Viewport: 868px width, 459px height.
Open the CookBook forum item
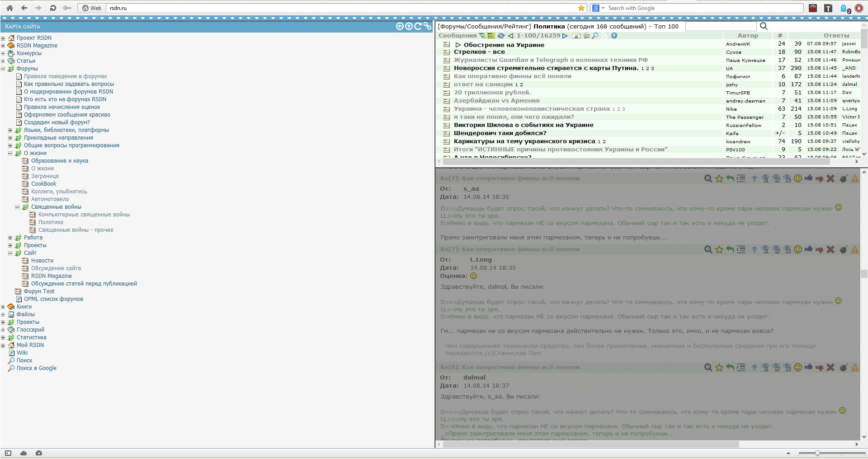tap(43, 184)
